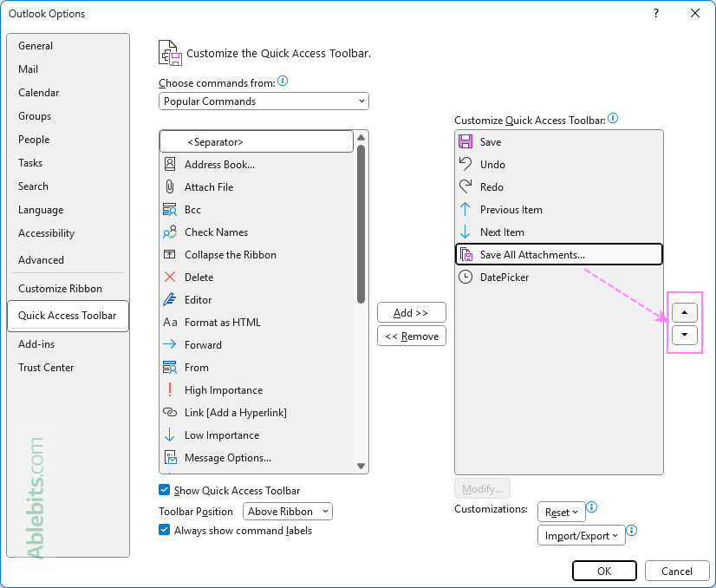Click the High Importance exclamation icon

(170, 389)
